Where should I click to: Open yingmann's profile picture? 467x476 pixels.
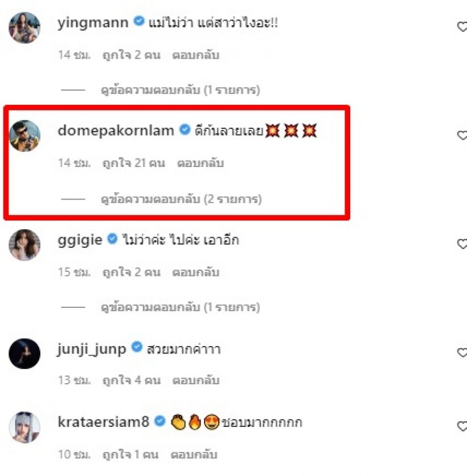[24, 27]
